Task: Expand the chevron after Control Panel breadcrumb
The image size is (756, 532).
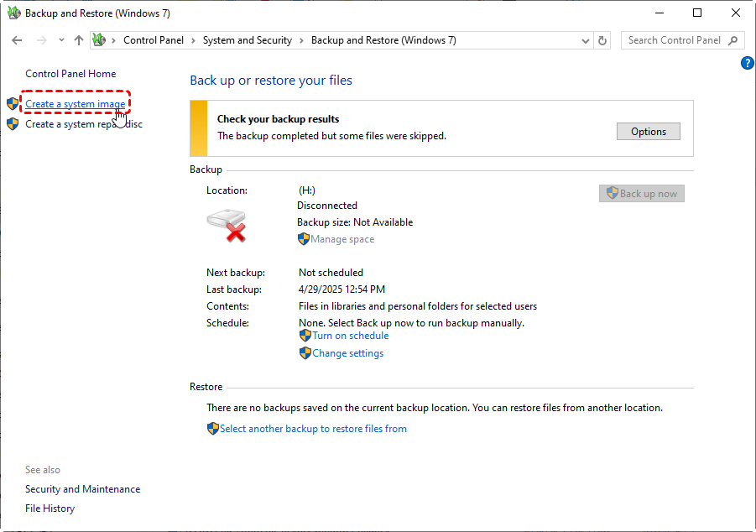Action: (x=193, y=40)
